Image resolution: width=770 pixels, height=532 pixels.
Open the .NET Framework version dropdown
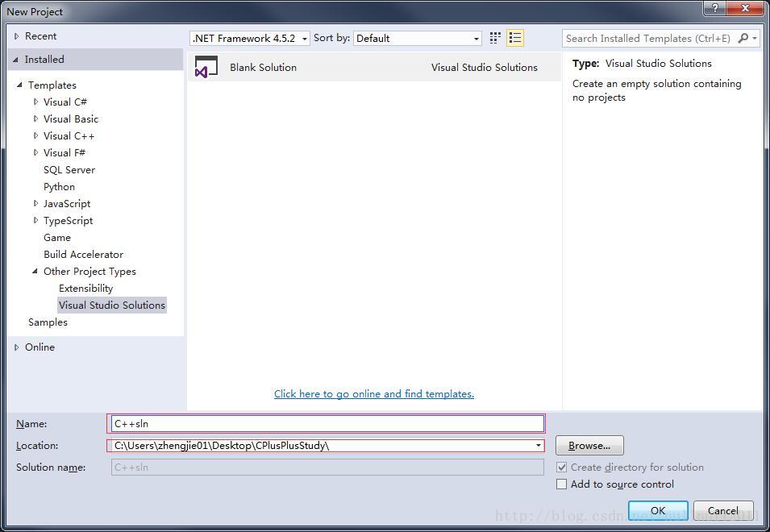click(250, 38)
